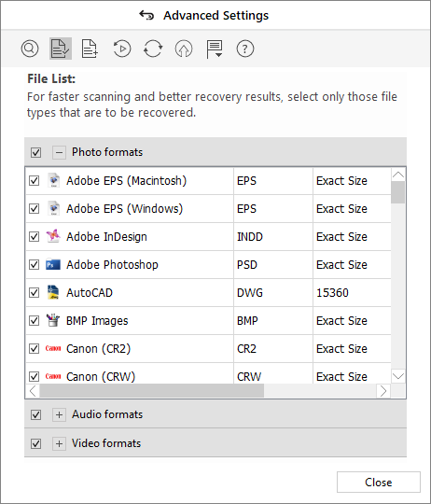Click the back arrow beside Advanced Settings
This screenshot has width=431, height=504.
[146, 15]
